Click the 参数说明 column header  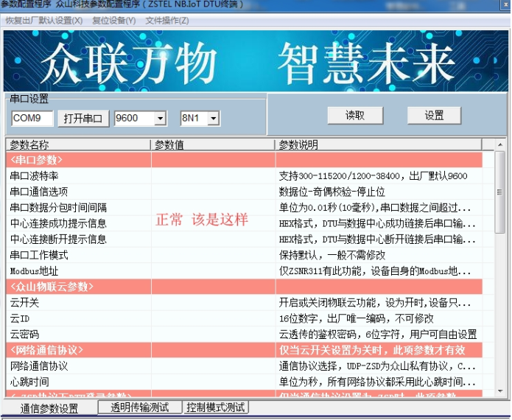pyautogui.click(x=379, y=144)
